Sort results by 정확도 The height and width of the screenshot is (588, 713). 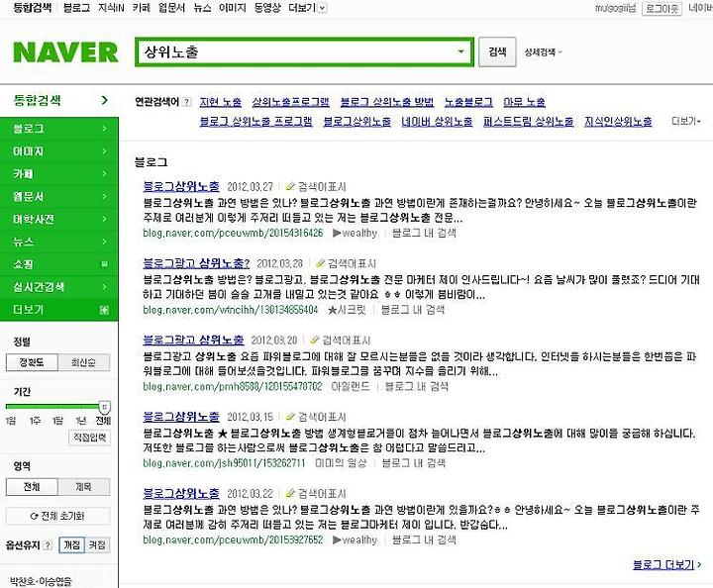32,362
